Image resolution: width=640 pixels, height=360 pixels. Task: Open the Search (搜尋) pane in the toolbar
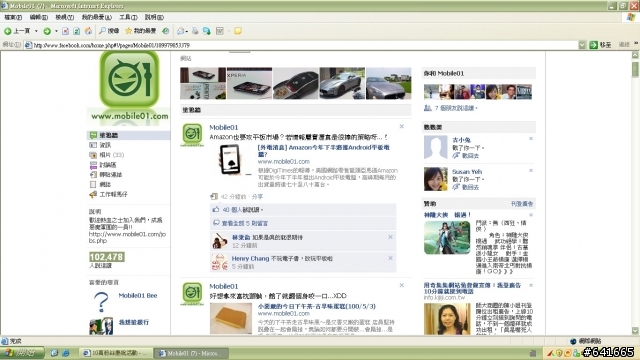[109, 31]
